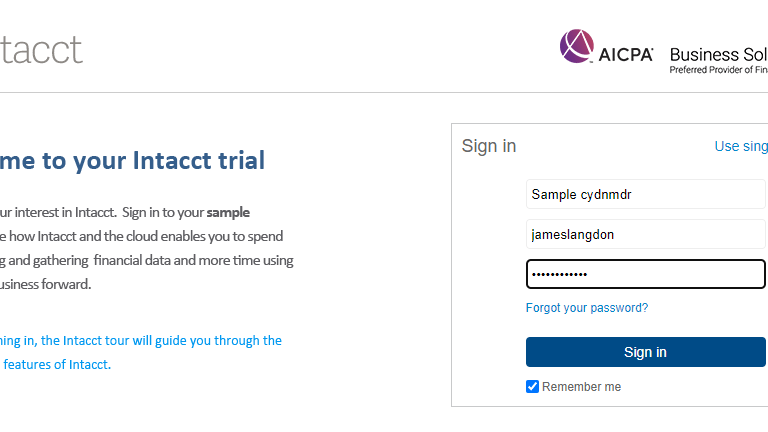The height and width of the screenshot is (432, 768).
Task: Click the Intacct trial welcome heading
Action: (132, 161)
